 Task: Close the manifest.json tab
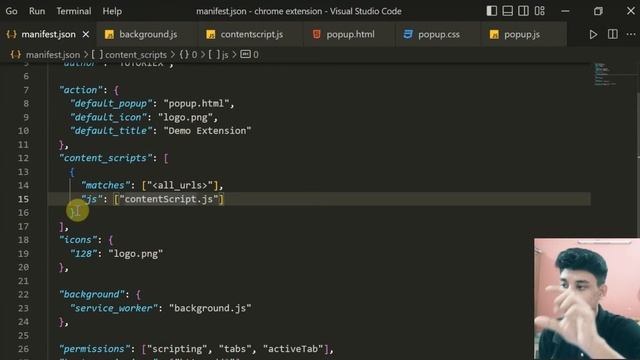pos(86,34)
